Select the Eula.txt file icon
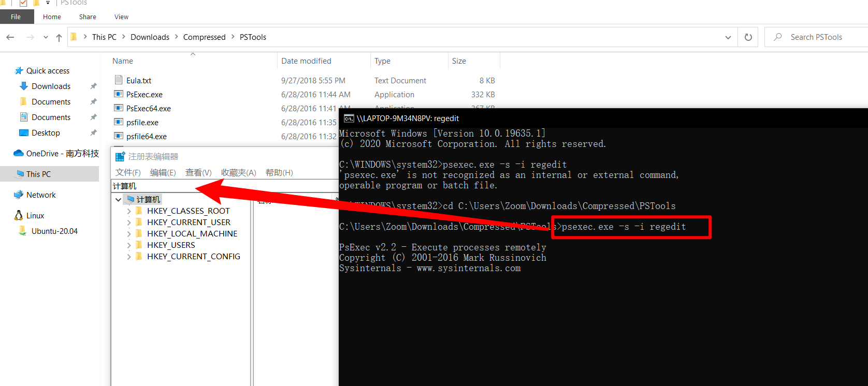 119,80
